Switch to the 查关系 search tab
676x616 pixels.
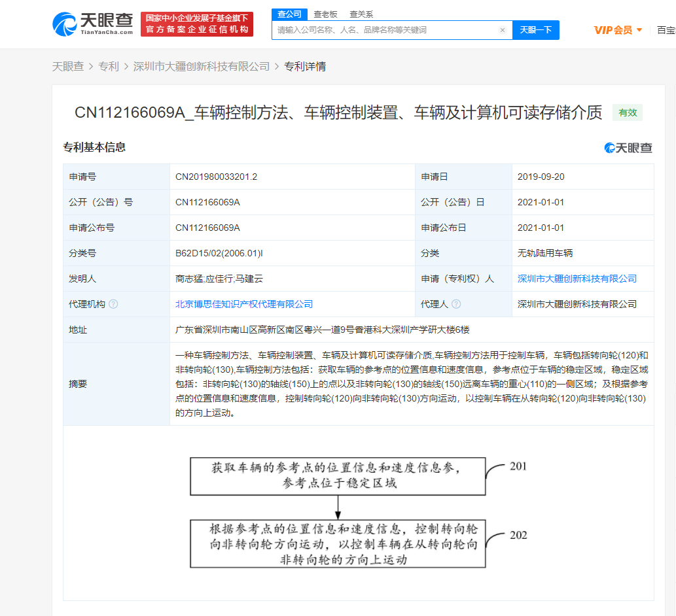click(x=361, y=14)
